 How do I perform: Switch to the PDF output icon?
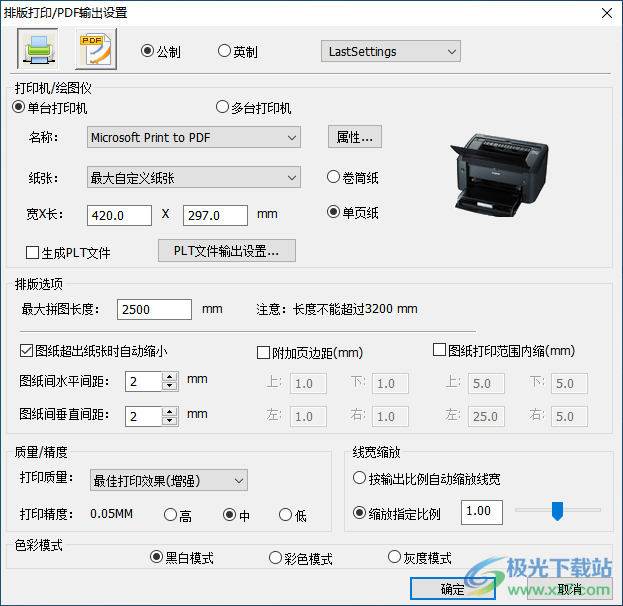[96, 49]
